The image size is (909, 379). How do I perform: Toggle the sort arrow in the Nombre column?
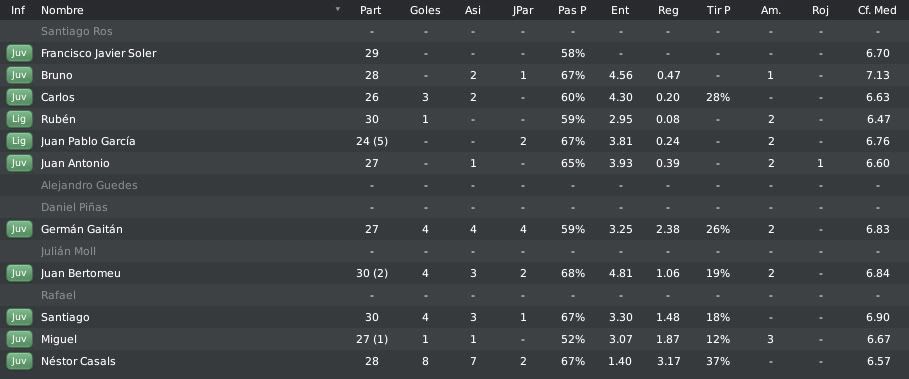pos(338,10)
